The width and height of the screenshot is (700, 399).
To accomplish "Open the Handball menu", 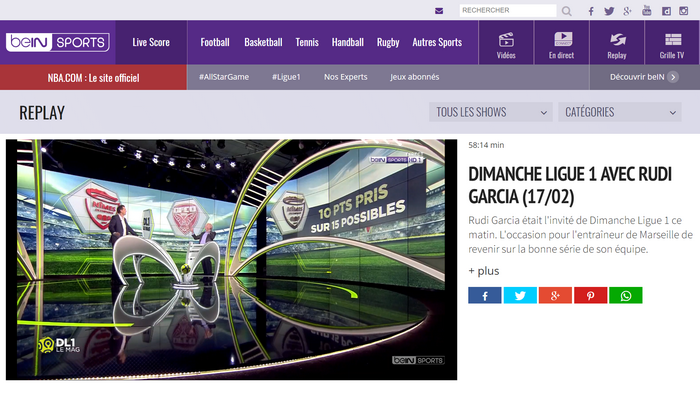I will coord(347,42).
